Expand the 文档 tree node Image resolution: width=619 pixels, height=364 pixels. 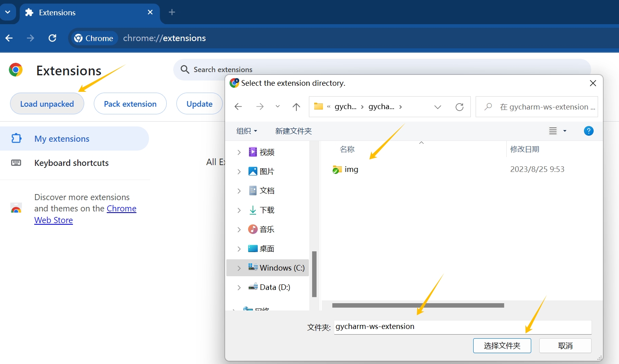click(x=239, y=191)
